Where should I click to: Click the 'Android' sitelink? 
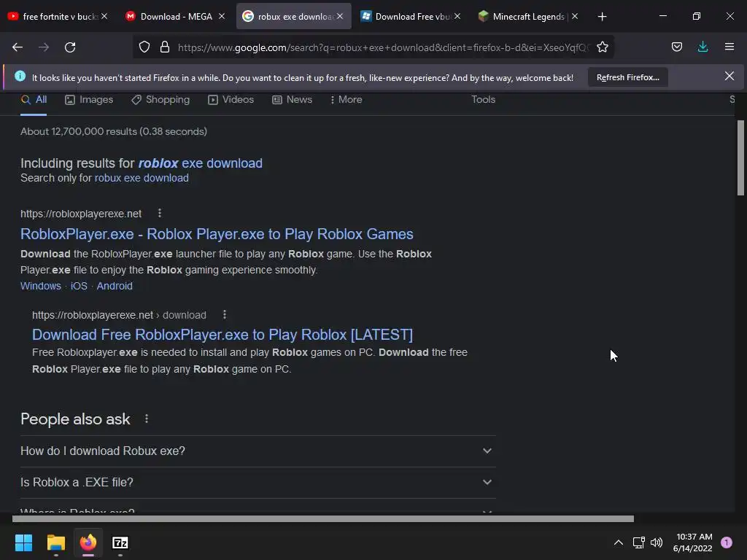point(115,286)
